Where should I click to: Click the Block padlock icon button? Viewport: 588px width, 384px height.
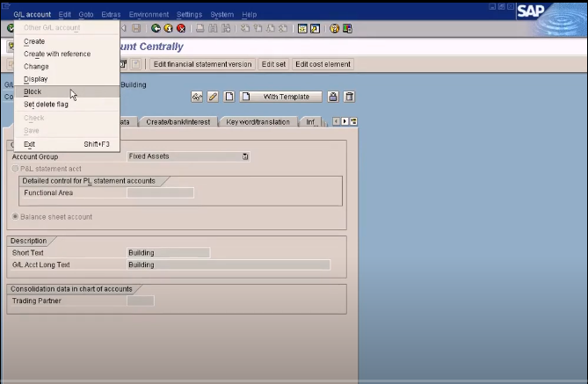click(333, 97)
